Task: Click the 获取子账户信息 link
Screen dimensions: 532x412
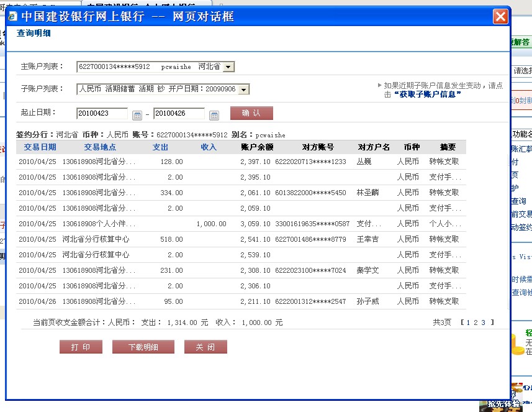Action: coord(428,94)
